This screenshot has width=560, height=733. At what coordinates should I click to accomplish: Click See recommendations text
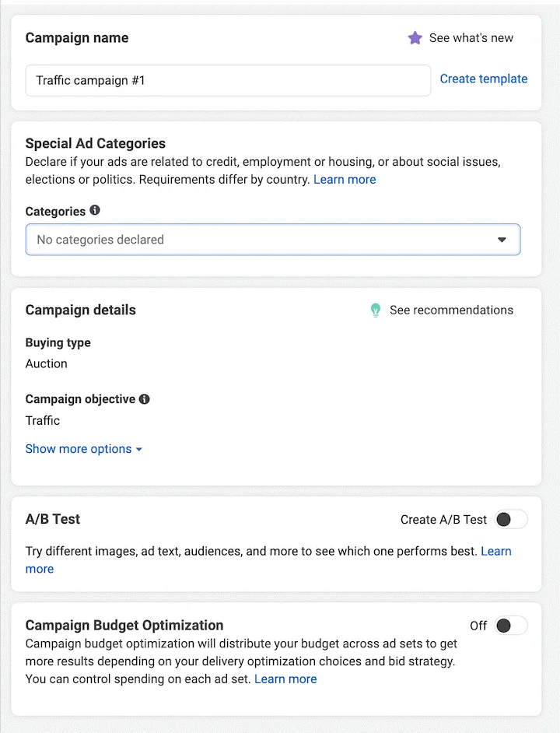click(451, 310)
